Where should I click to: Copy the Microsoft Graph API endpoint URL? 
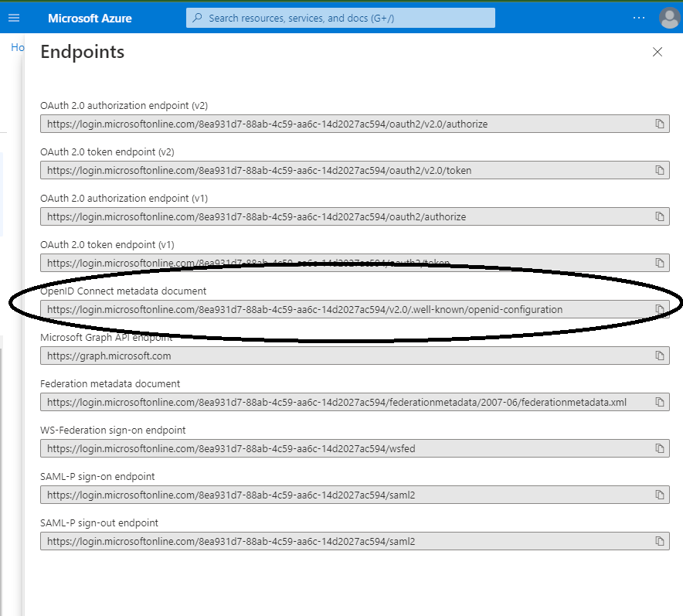[660, 356]
